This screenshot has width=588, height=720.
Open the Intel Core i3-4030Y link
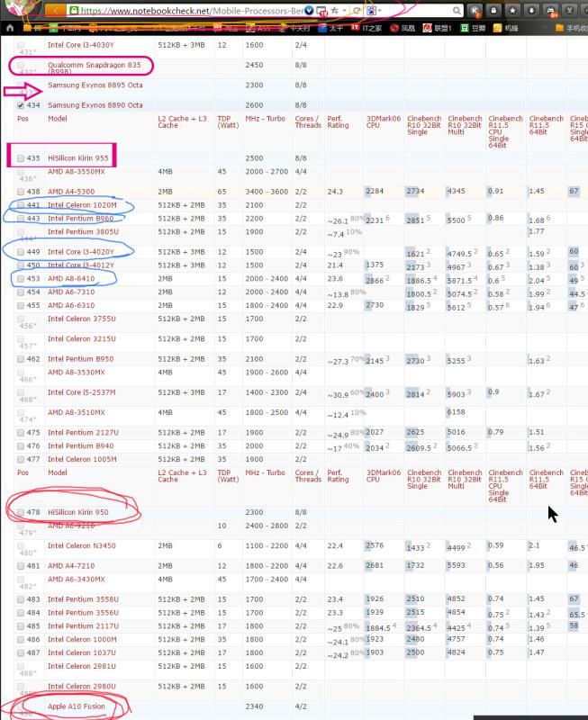[x=81, y=45]
